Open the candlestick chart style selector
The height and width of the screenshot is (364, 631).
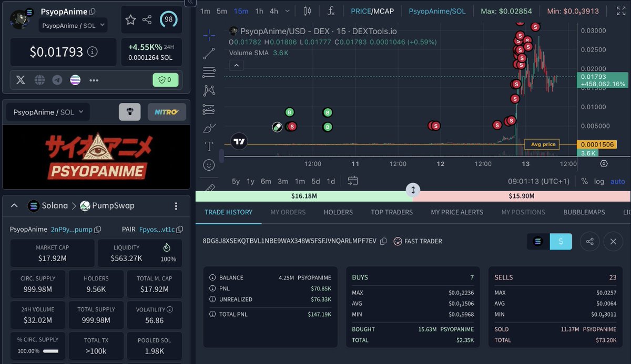point(308,11)
